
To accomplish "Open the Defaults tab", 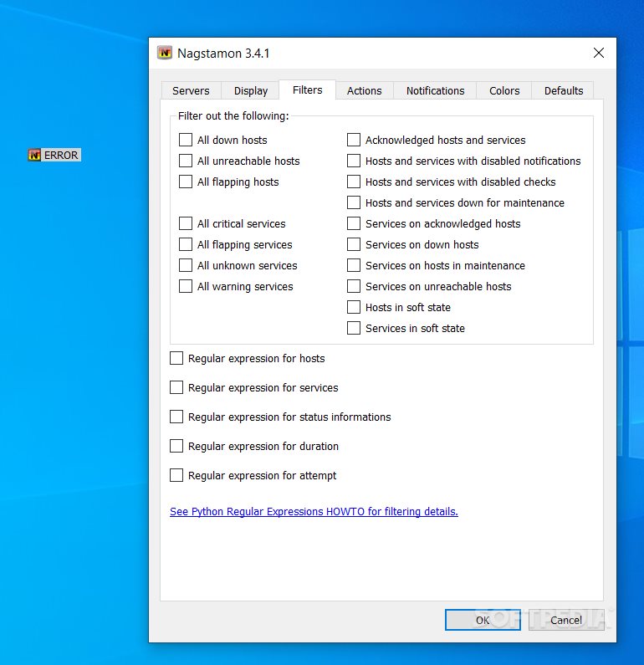I will pos(564,91).
